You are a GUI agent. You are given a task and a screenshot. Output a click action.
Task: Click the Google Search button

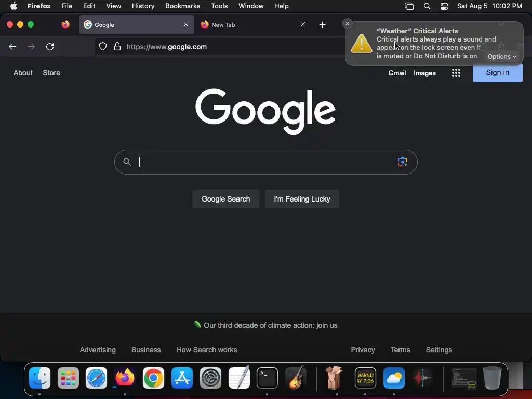coord(226,199)
